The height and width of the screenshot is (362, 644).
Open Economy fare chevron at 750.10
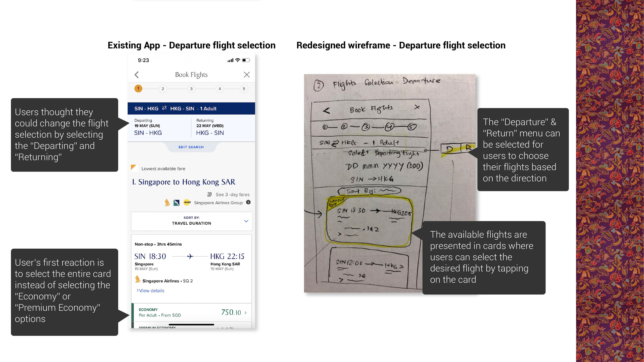(x=246, y=313)
